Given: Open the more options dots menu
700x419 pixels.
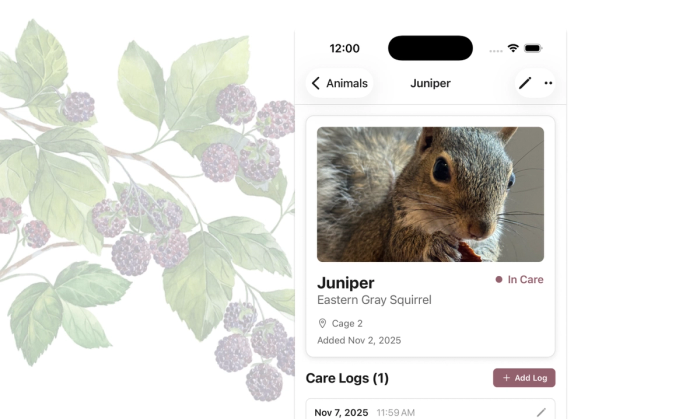Looking at the screenshot, I should (x=548, y=83).
